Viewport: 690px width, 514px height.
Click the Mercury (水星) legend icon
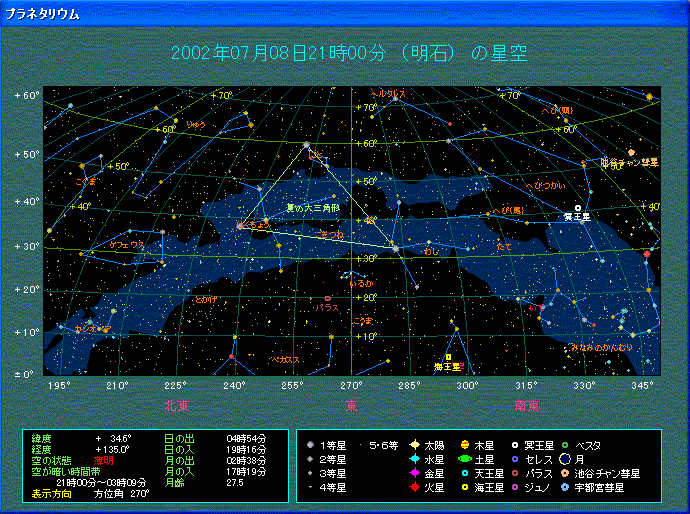(x=414, y=459)
